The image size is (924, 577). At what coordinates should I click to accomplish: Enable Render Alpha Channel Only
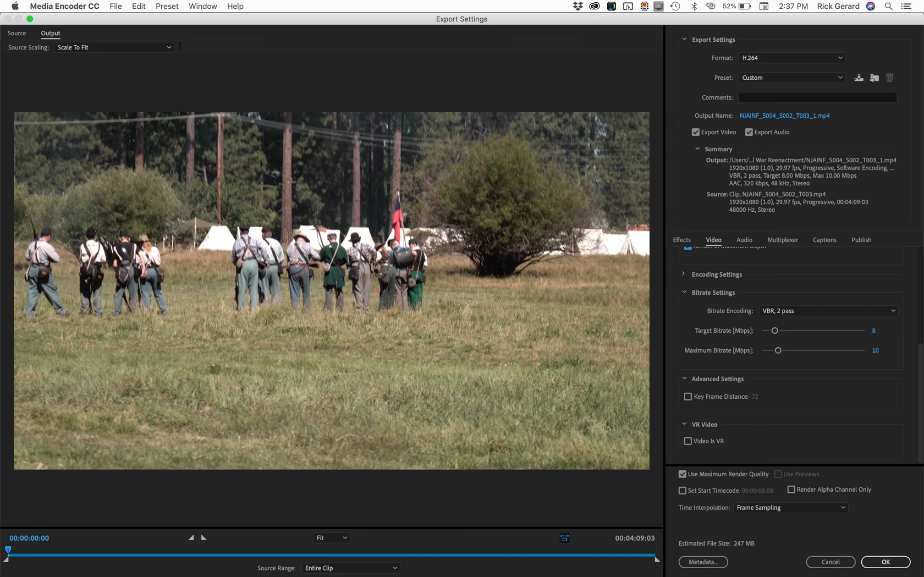[x=791, y=490]
